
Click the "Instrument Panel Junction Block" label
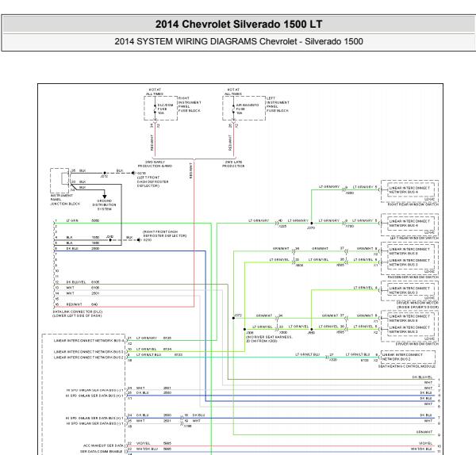click(x=65, y=200)
